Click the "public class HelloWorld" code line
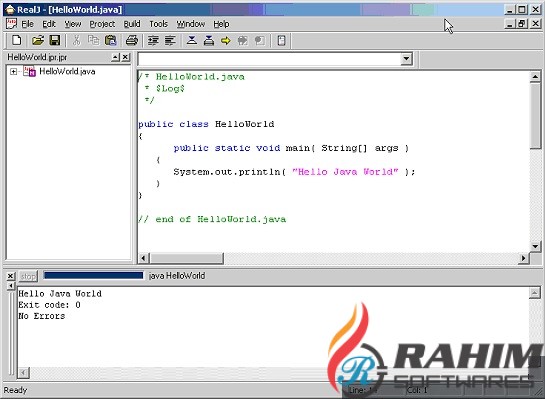 tap(206, 124)
